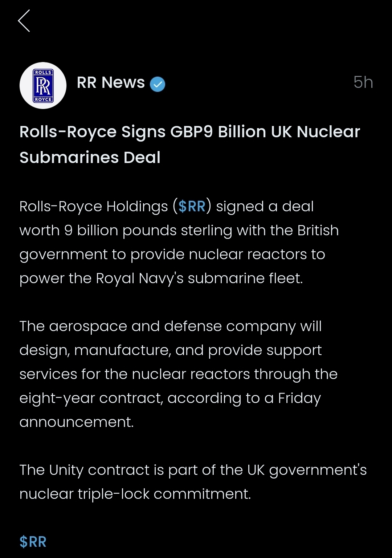Click the 5h post timestamp
The width and height of the screenshot is (392, 558).
(363, 82)
